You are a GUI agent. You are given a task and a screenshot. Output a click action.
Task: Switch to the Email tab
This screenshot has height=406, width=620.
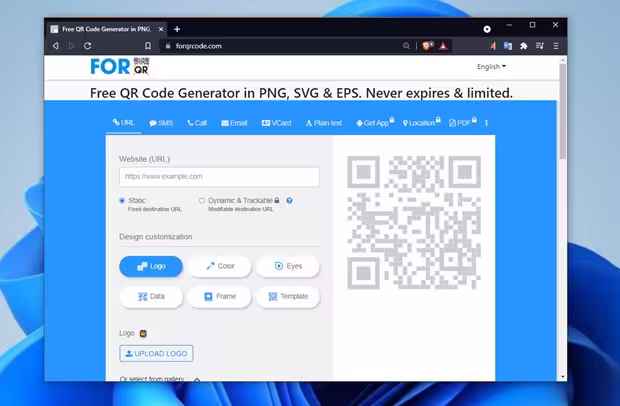coord(234,123)
